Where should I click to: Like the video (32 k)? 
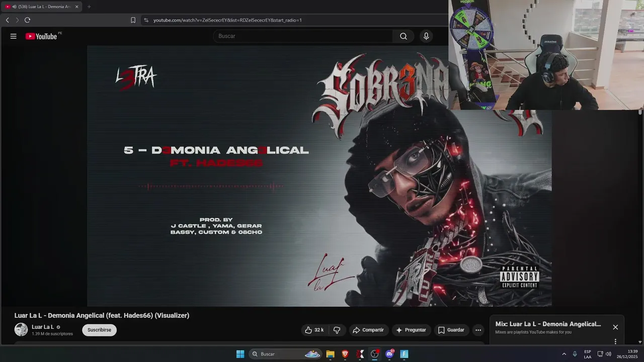(314, 330)
